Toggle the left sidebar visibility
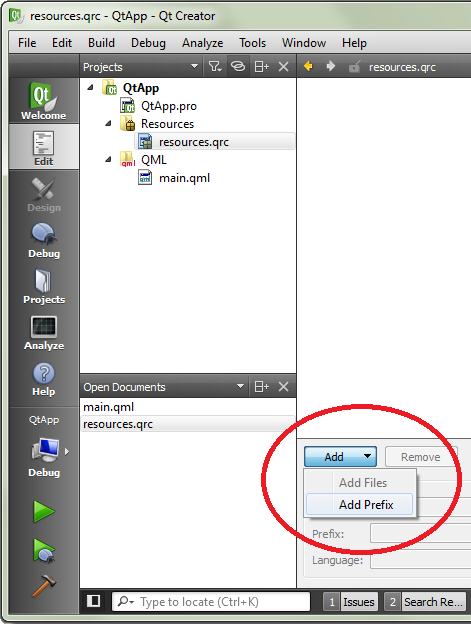 click(93, 601)
